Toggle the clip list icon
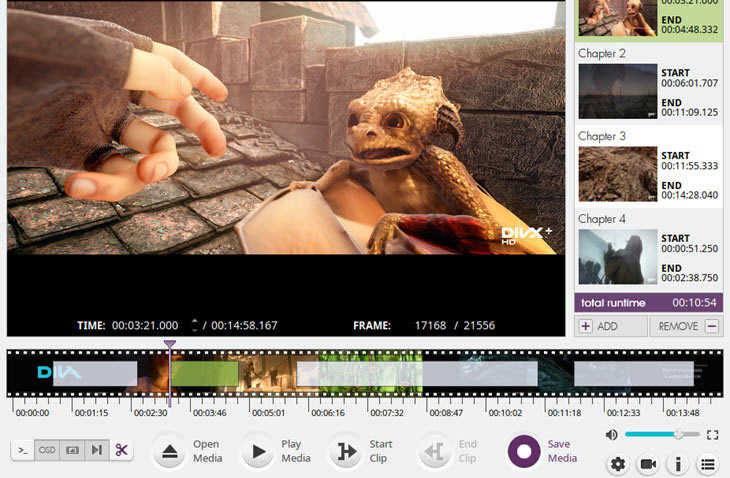730x478 pixels. [708, 464]
